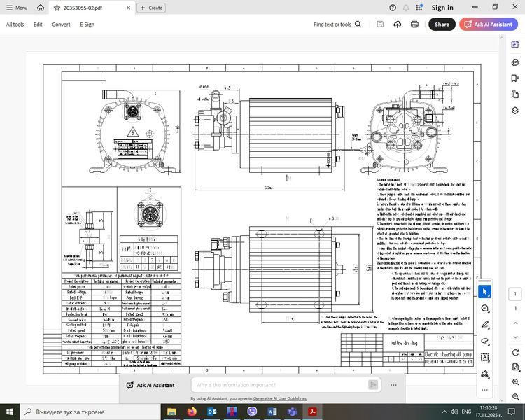Viewport: 525px width, 420px height.
Task: Select the arrow selection tool
Action: click(x=485, y=291)
